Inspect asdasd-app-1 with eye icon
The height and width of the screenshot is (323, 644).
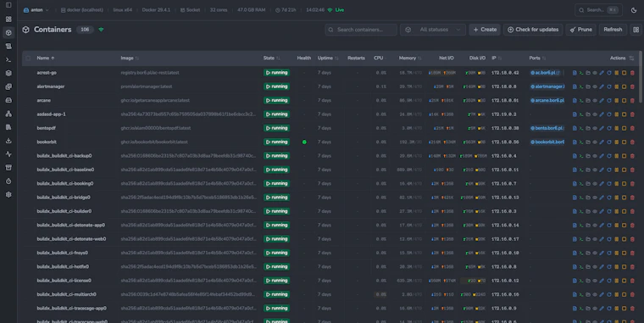(x=595, y=114)
